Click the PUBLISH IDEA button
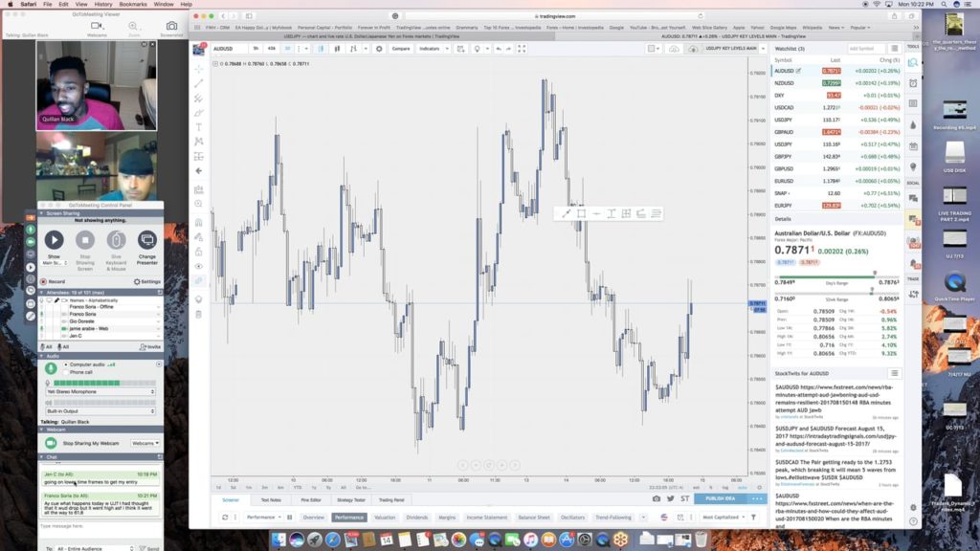 pos(720,498)
